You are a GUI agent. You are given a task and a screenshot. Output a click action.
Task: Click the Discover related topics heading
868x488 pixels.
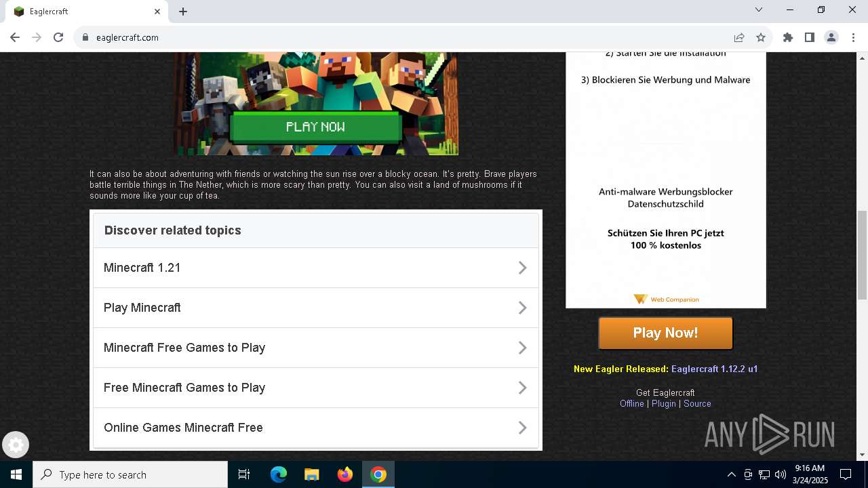[173, 230]
